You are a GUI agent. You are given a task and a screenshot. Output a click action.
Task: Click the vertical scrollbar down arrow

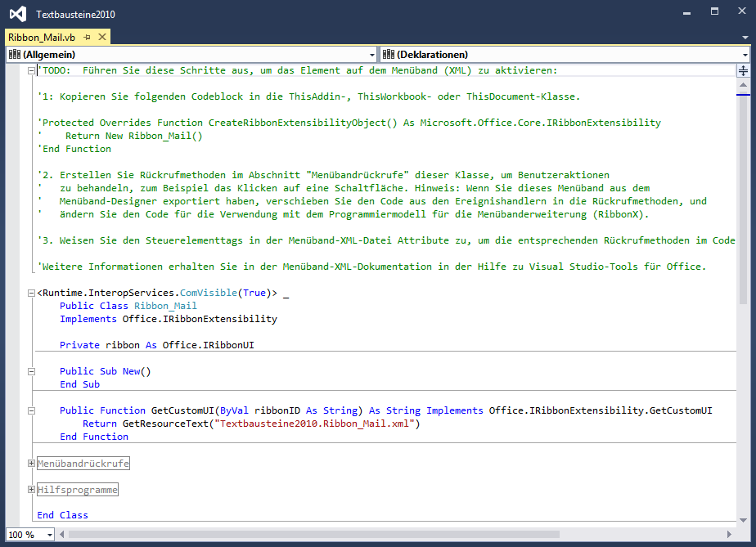744,520
